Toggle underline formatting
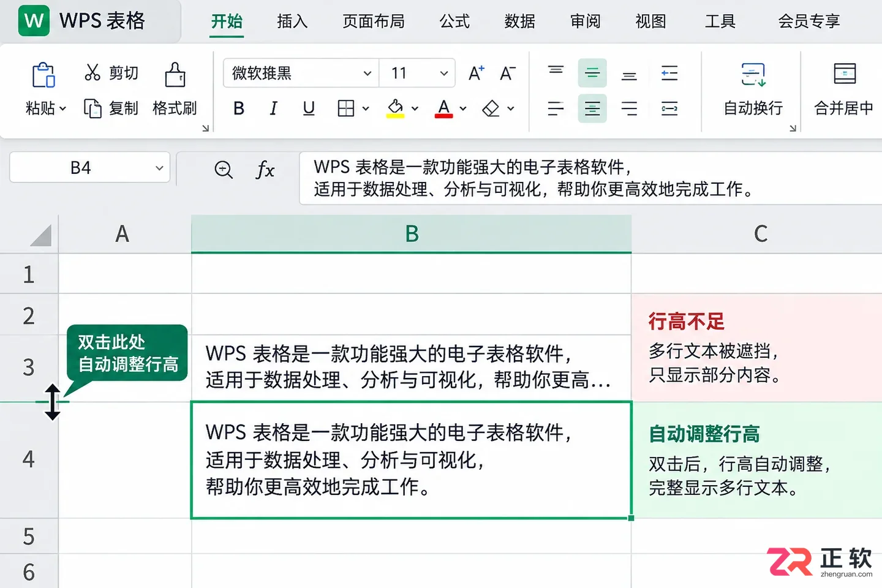This screenshot has height=588, width=882. pyautogui.click(x=309, y=108)
